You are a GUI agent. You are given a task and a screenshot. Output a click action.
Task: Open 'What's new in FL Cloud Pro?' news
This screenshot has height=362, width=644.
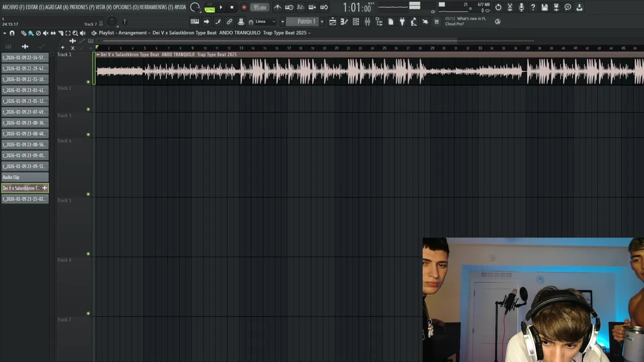[465, 21]
